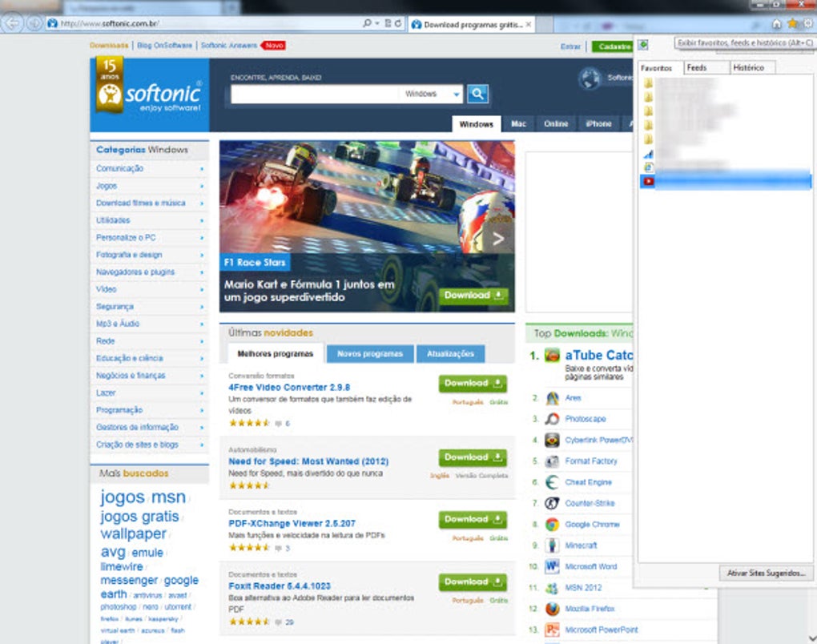Click the wallpaper popular search tag
This screenshot has width=817, height=644.
(134, 533)
